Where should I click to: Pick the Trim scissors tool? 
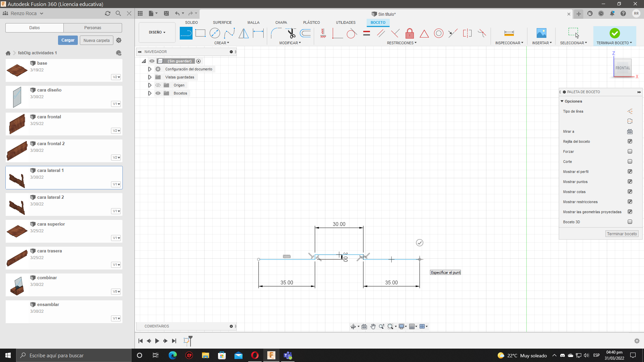291,33
